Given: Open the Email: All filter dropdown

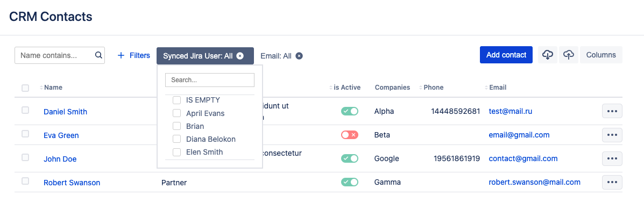Looking at the screenshot, I should pos(276,56).
